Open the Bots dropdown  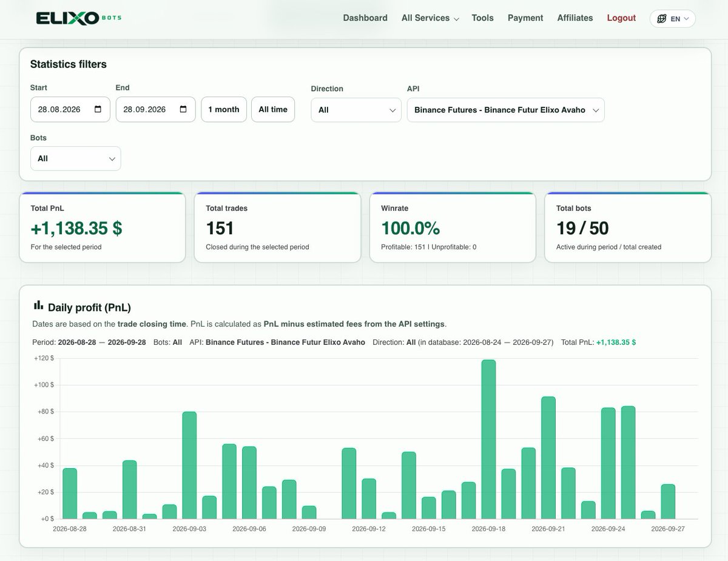tap(76, 158)
